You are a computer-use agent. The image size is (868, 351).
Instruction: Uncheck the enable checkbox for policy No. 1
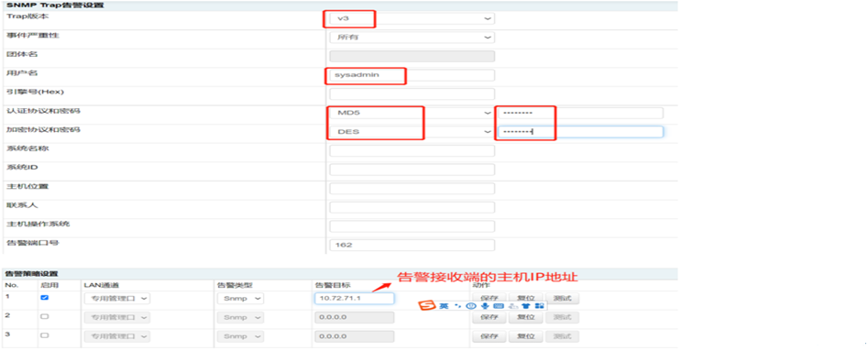tap(45, 297)
